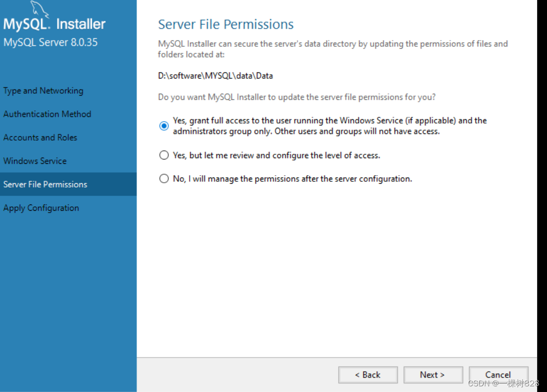The height and width of the screenshot is (392, 547).
Task: Select the grant full access radio option
Action: 164,125
